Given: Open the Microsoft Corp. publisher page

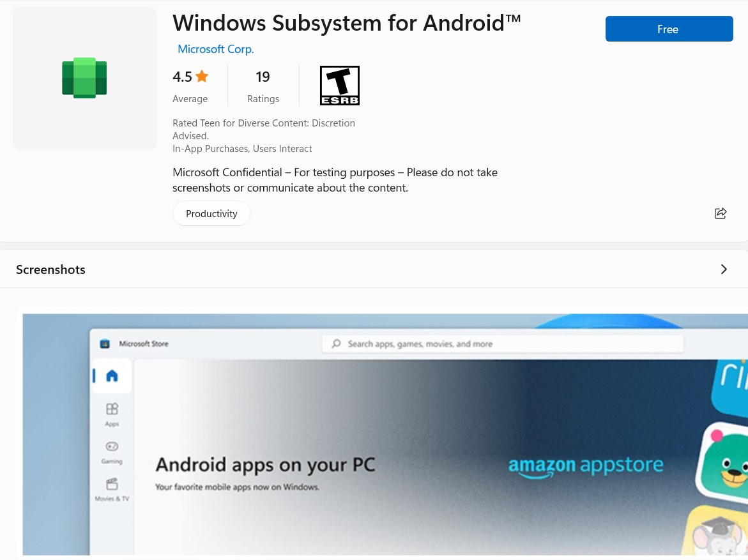Looking at the screenshot, I should (x=215, y=49).
